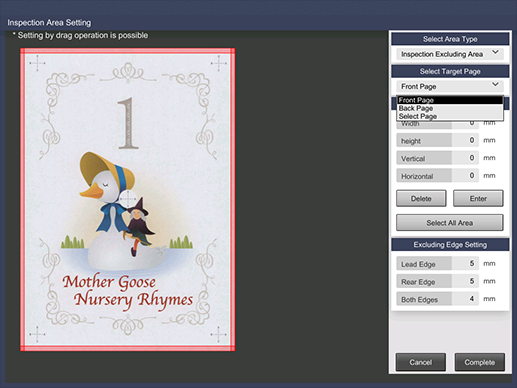Viewport: 517px width, 388px height.
Task: Click the Horizontal value field
Action: 465,176
